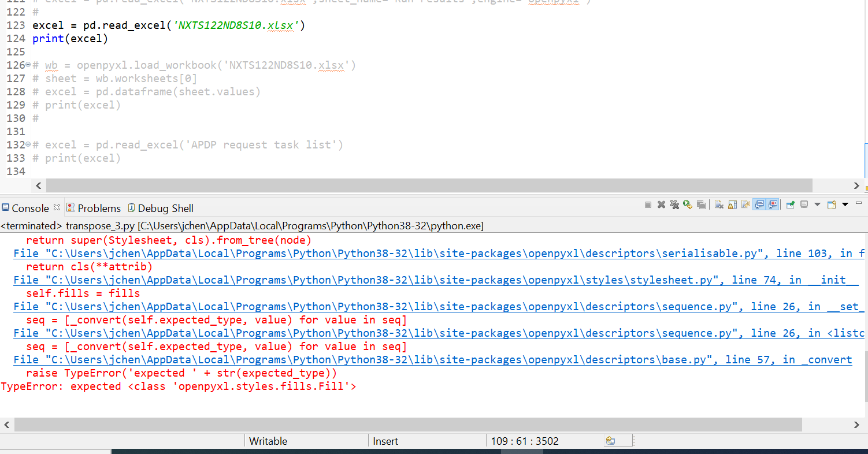Click console horizontal scrollbar right arrow
868x454 pixels.
coord(856,425)
